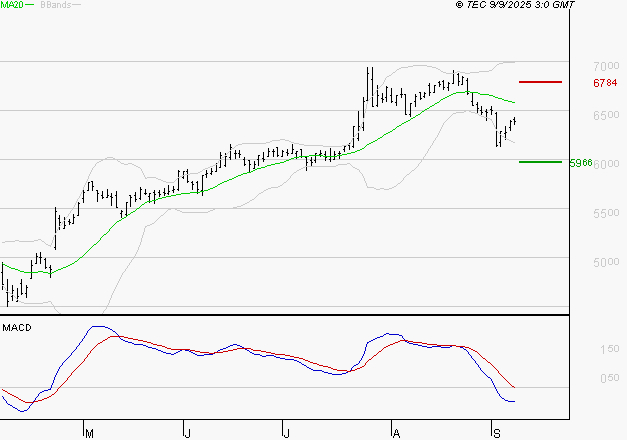
Task: Click the green MA20 legend line sample
Action: pos(31,5)
